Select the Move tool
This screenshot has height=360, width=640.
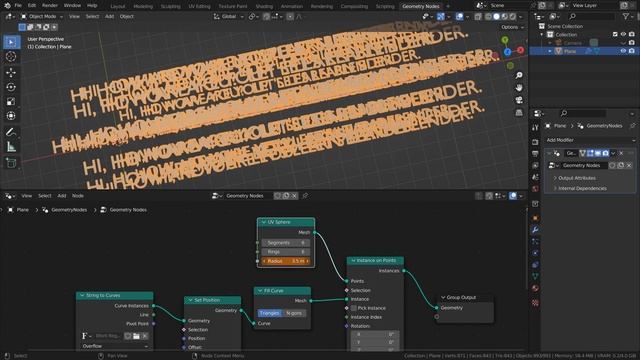11,72
